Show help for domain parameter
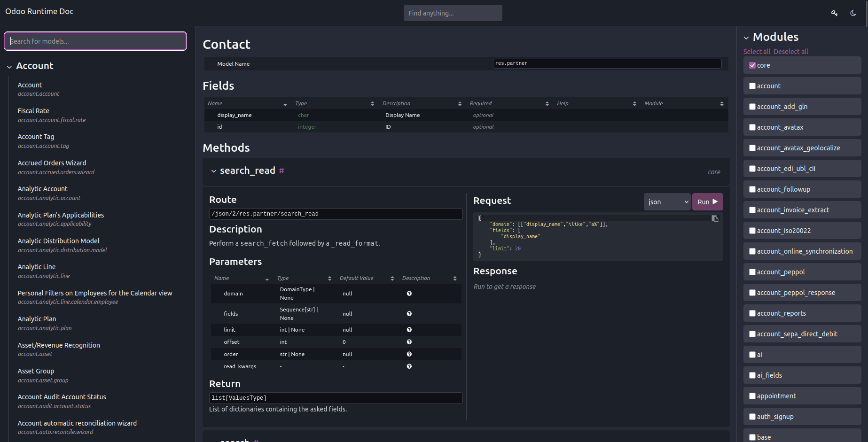 409,294
